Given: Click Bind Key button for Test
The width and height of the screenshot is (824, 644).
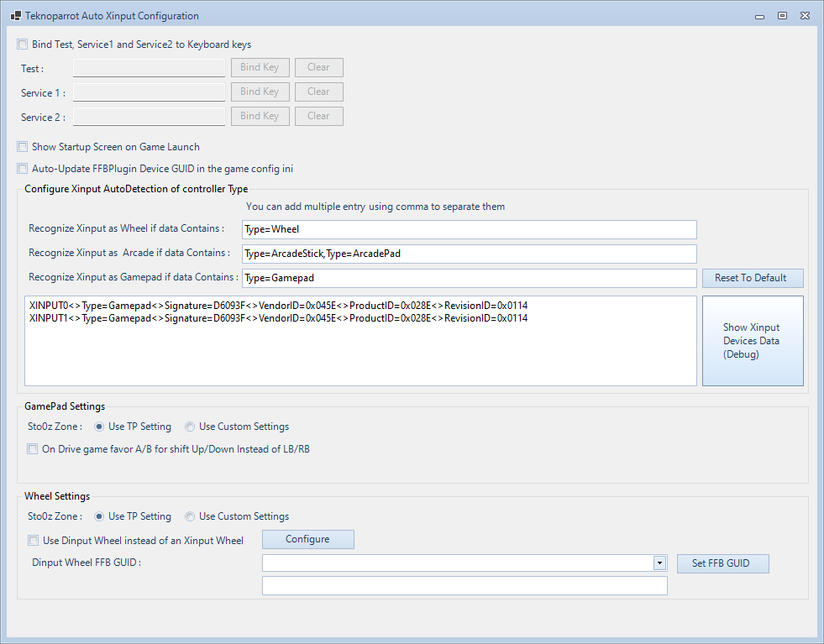Looking at the screenshot, I should coord(260,67).
